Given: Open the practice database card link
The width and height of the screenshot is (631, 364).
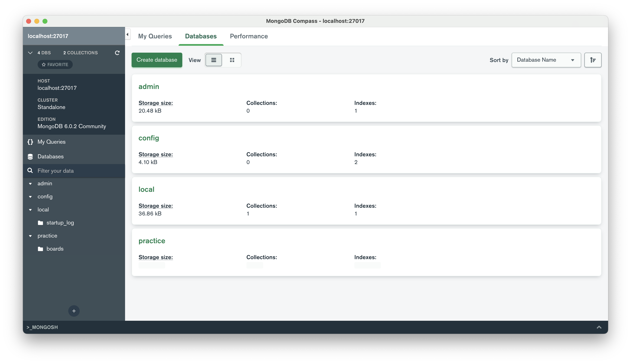Looking at the screenshot, I should tap(152, 241).
